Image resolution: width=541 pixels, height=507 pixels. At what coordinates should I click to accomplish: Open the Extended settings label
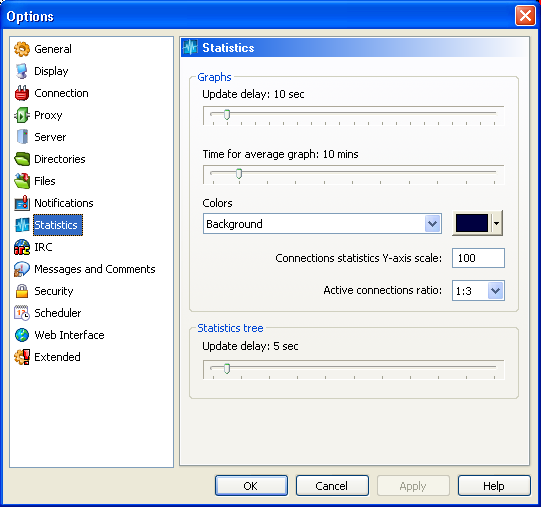[57, 357]
